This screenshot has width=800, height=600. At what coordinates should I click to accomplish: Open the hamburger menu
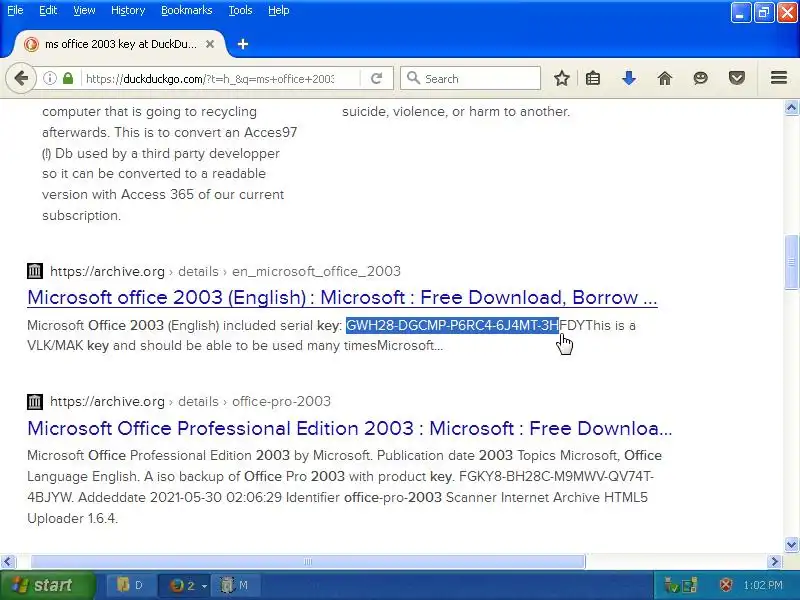(x=779, y=78)
